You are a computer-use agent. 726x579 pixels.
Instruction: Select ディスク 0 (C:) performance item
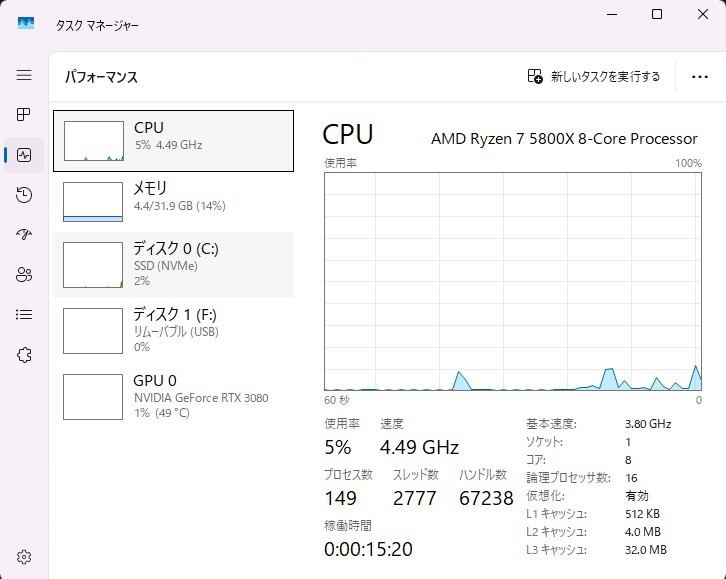point(173,265)
